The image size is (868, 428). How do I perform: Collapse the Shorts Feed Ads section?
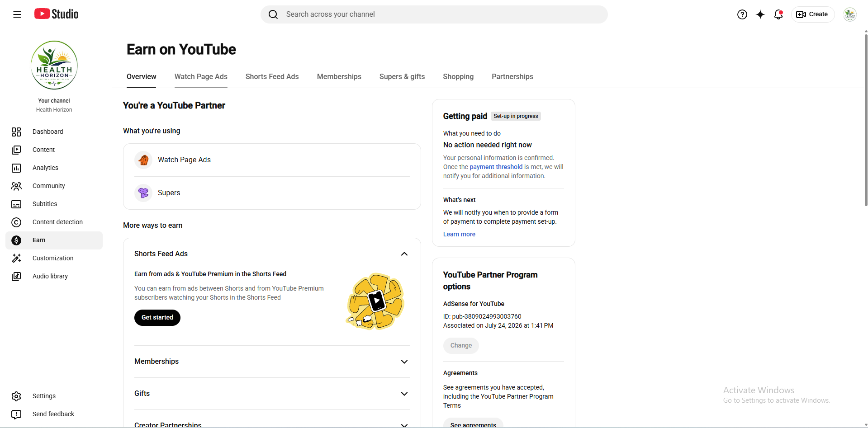(x=404, y=254)
